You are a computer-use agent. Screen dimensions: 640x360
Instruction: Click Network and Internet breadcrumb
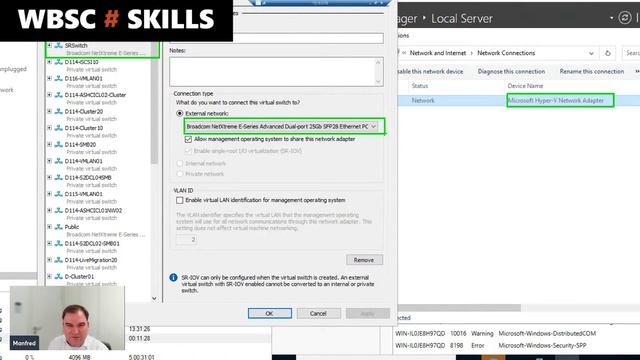[x=438, y=53]
